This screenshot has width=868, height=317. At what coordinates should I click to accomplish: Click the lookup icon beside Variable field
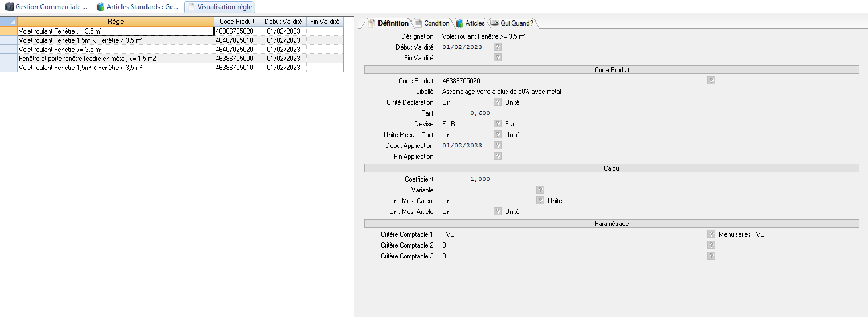tap(540, 190)
